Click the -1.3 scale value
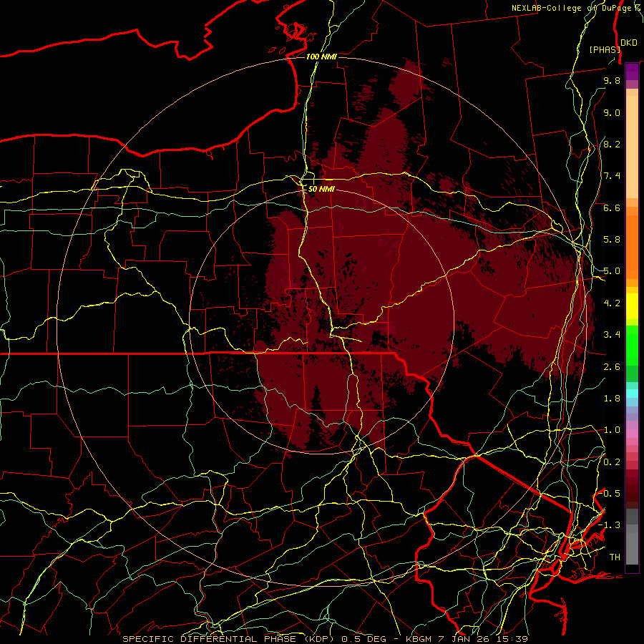 [610, 525]
